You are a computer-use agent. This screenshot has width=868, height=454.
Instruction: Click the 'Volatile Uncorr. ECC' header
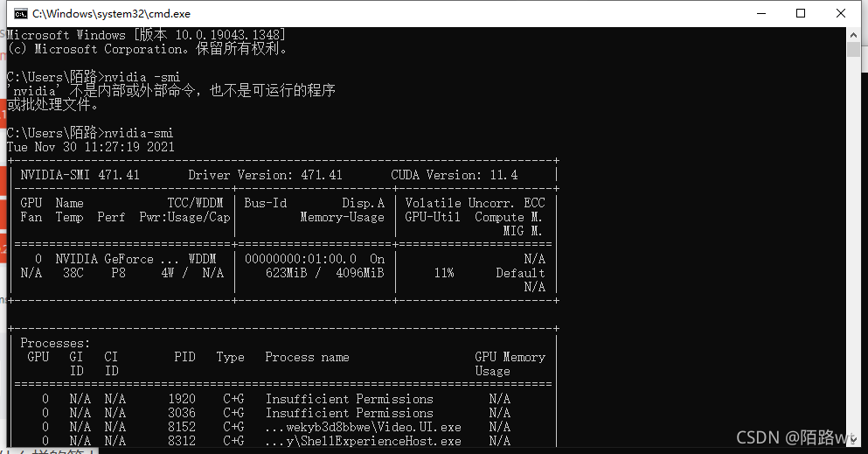475,203
